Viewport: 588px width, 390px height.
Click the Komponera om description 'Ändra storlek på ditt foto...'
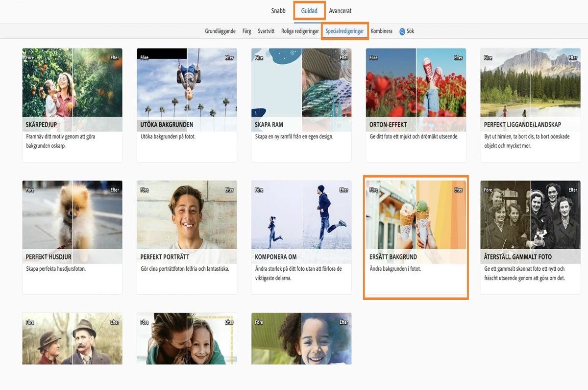point(298,273)
